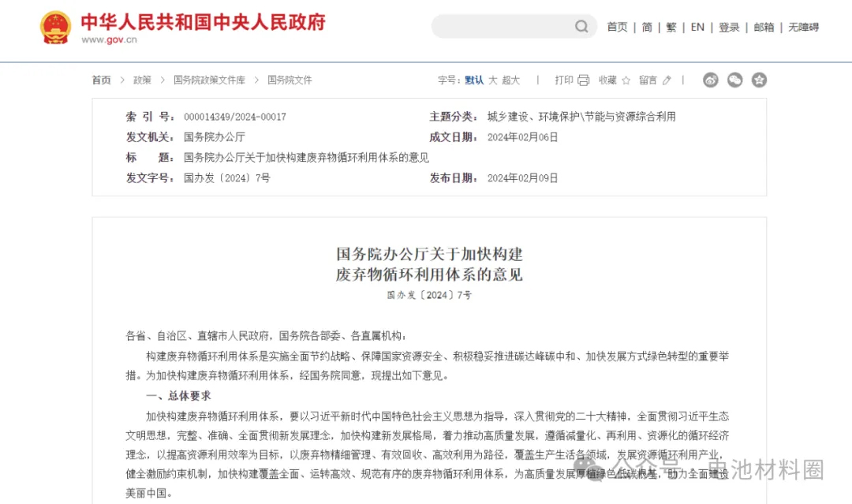Click the 收藏 bookmark text
Screen dimensions: 852x504
(x=607, y=80)
